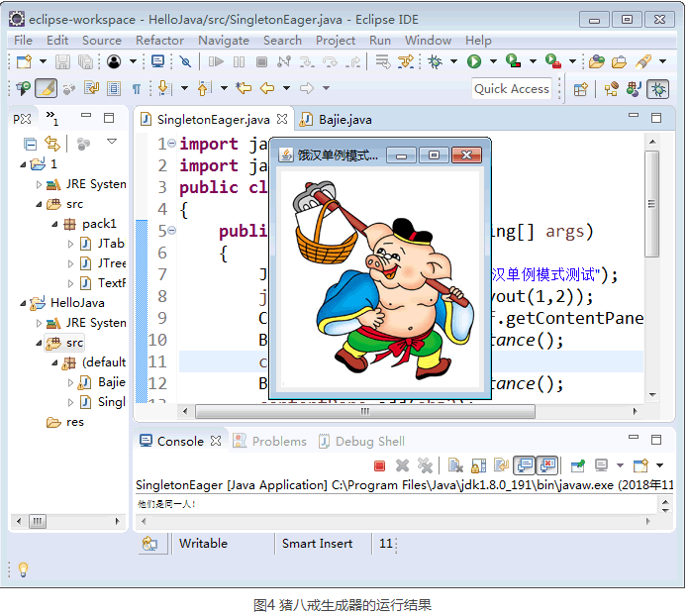Click the Skip All Breakpoints icon

click(x=185, y=61)
